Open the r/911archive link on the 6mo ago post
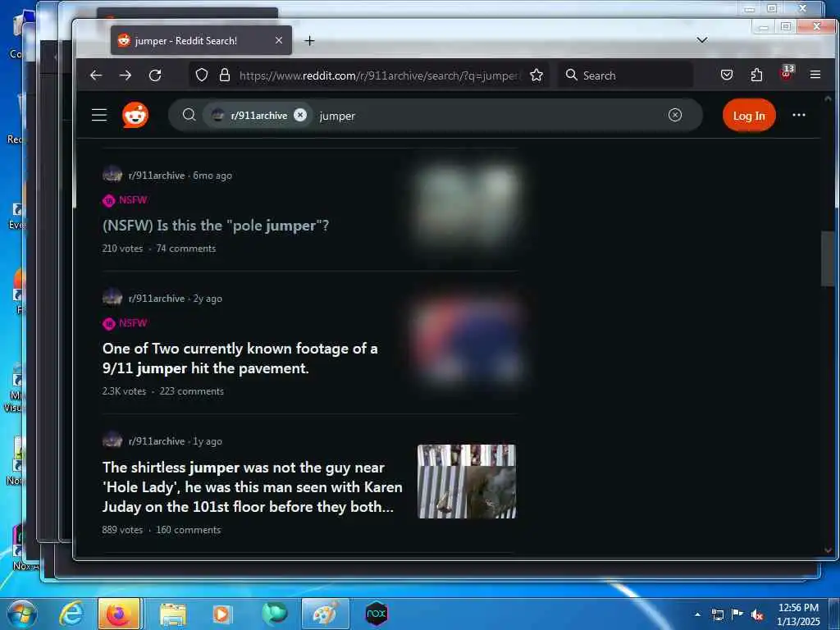This screenshot has height=630, width=840. (157, 176)
